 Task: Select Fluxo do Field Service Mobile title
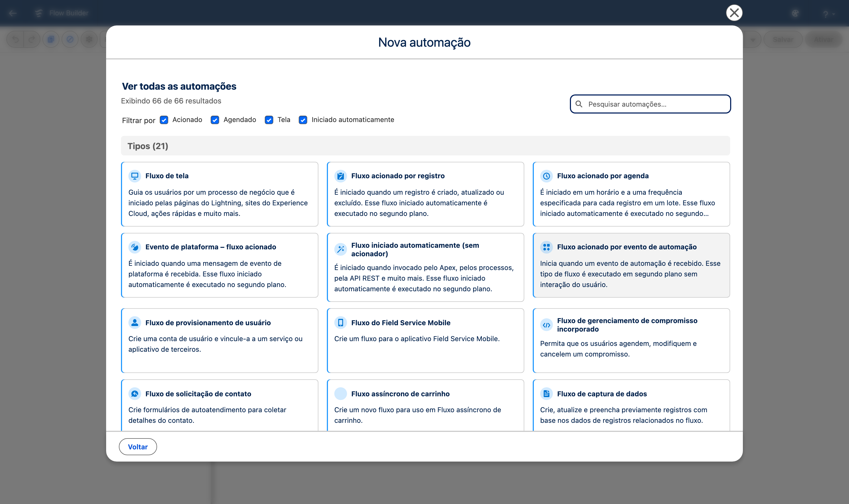pyautogui.click(x=401, y=323)
